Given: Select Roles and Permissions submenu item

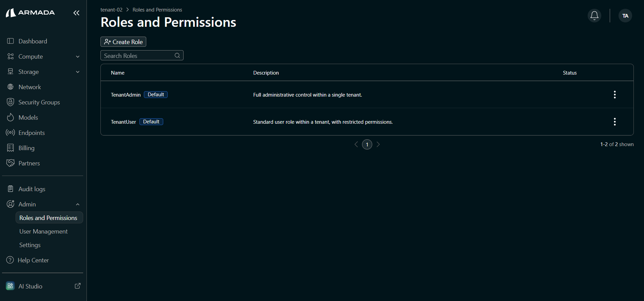Looking at the screenshot, I should coord(49,218).
